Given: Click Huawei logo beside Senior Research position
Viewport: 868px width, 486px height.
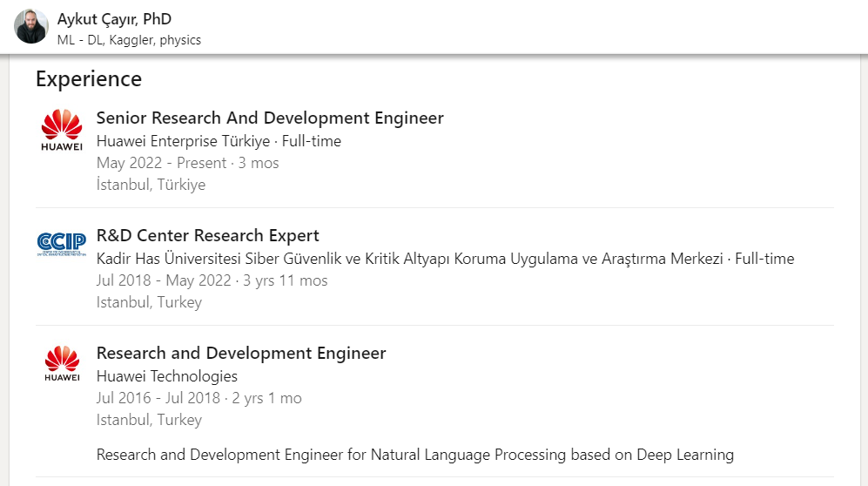Looking at the screenshot, I should [62, 130].
